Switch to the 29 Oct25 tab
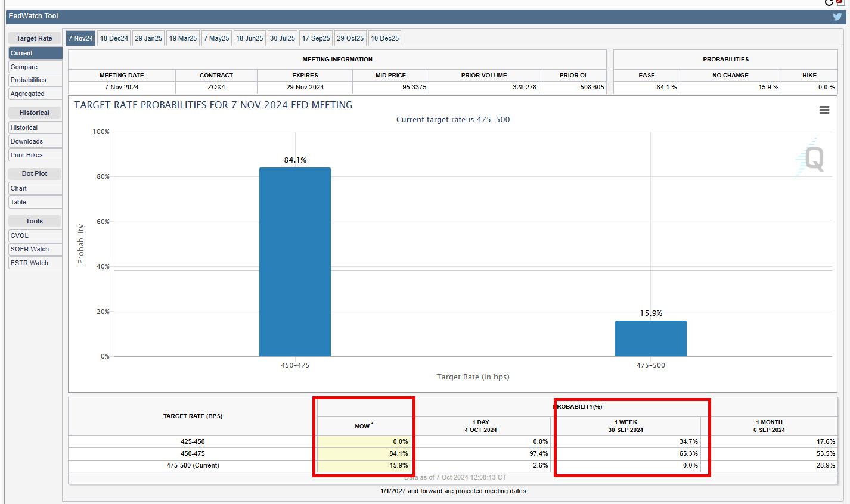 (350, 38)
